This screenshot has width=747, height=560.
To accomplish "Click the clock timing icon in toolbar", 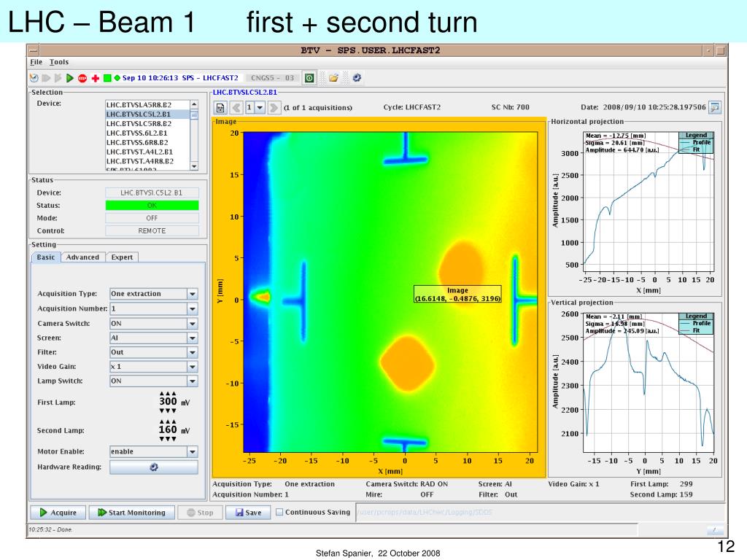I will [x=34, y=77].
